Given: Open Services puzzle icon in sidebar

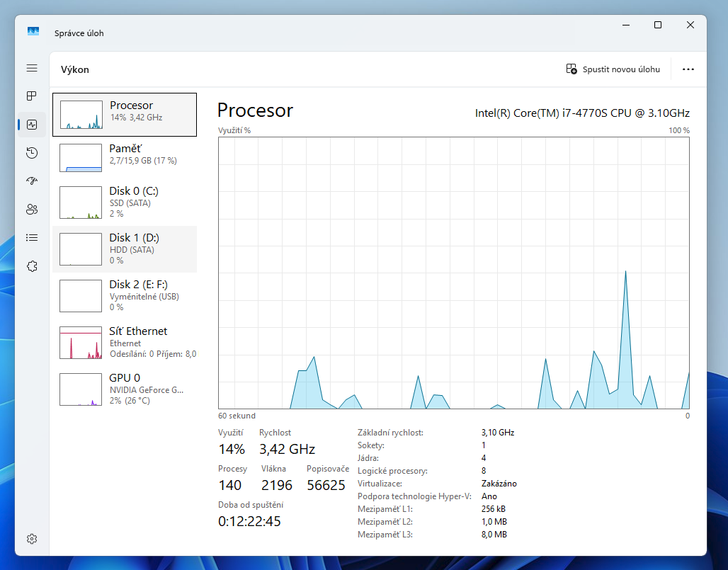Looking at the screenshot, I should coord(32,266).
